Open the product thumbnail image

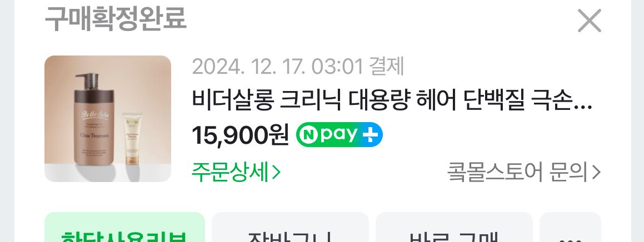tap(108, 119)
